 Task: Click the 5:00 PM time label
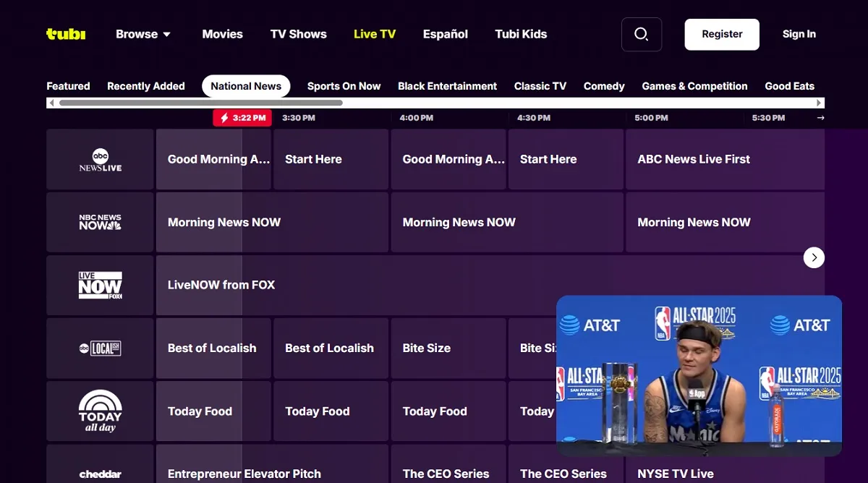tap(651, 118)
